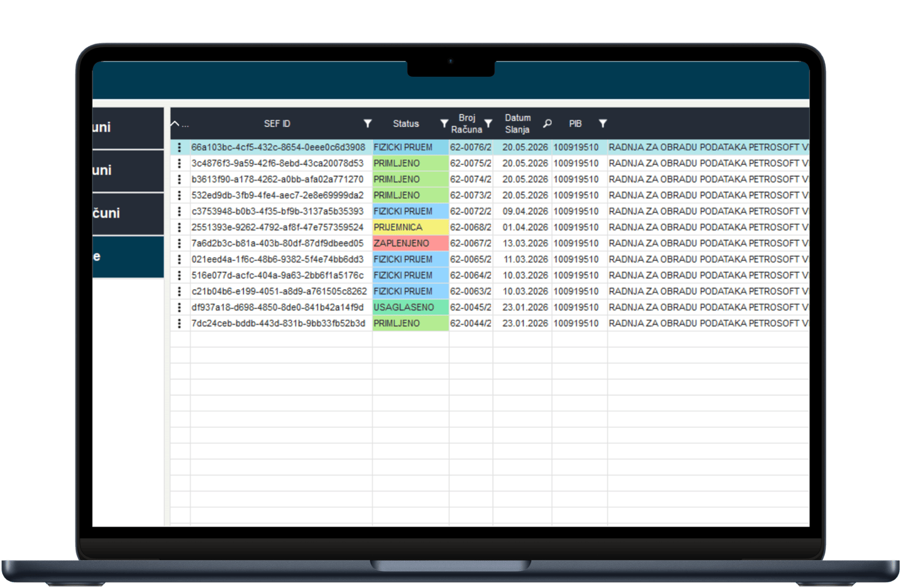Viewport: 902px width, 588px height.
Task: Open the PIB column filter
Action: [x=603, y=123]
